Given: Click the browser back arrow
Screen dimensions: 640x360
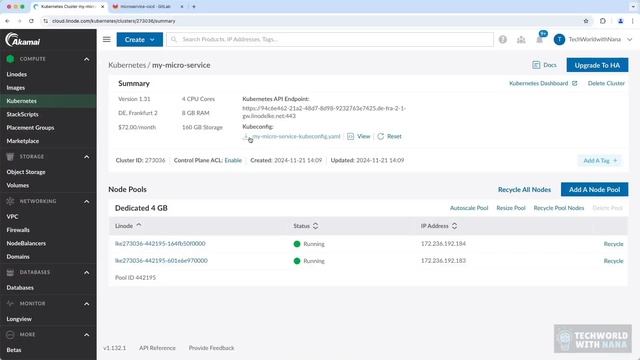Looking at the screenshot, I should click(7, 21).
